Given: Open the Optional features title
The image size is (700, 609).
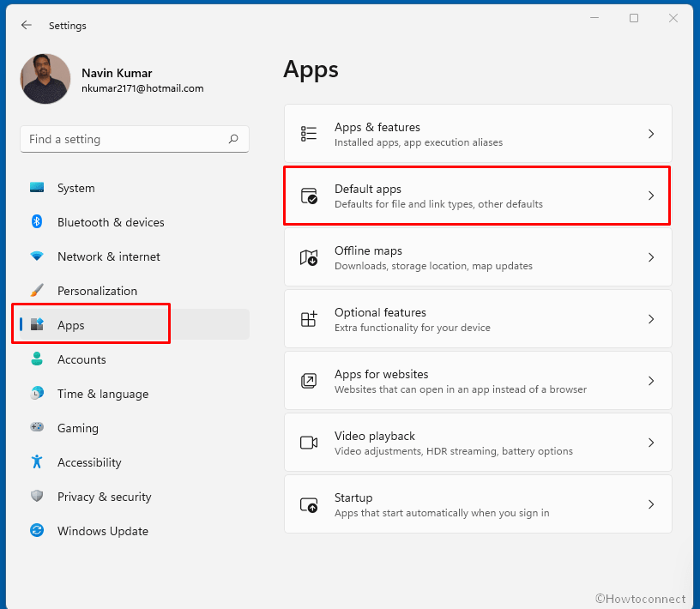Looking at the screenshot, I should (380, 312).
